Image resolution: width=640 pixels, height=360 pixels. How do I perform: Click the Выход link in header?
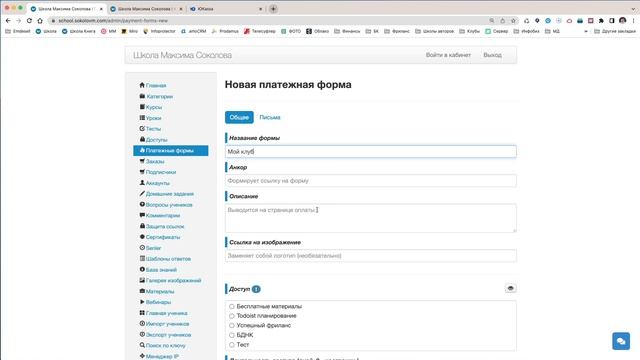click(x=492, y=55)
